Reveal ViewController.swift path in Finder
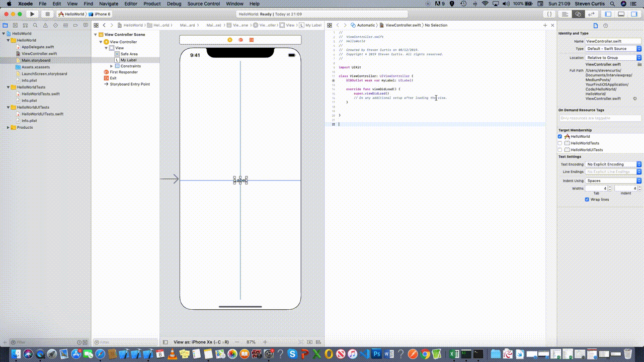Image resolution: width=644 pixels, height=362 pixels. tap(635, 99)
